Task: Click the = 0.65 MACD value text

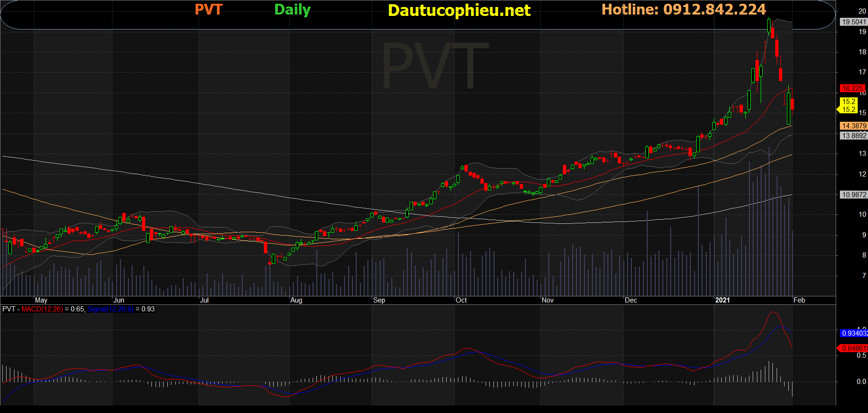Action: click(x=75, y=309)
